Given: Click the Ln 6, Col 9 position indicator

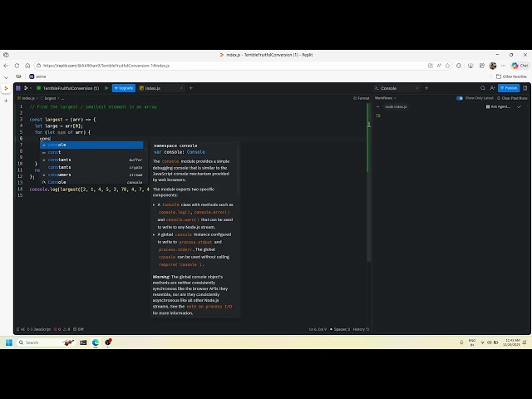Looking at the screenshot, I should click(x=318, y=329).
